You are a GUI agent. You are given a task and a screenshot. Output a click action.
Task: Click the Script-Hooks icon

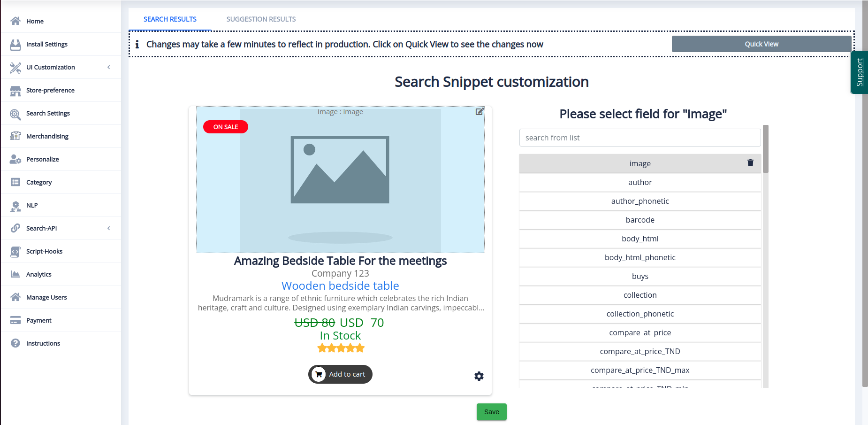coord(15,252)
